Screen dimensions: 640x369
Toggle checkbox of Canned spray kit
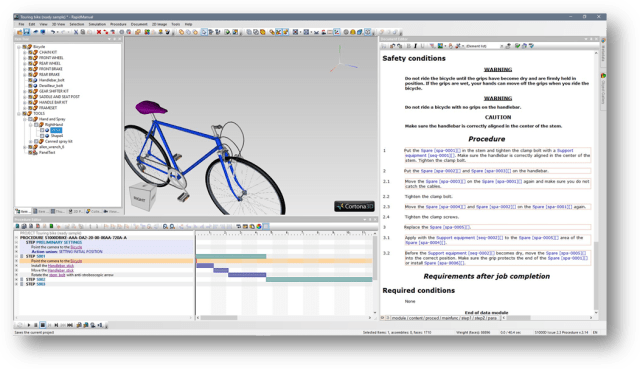[36, 141]
